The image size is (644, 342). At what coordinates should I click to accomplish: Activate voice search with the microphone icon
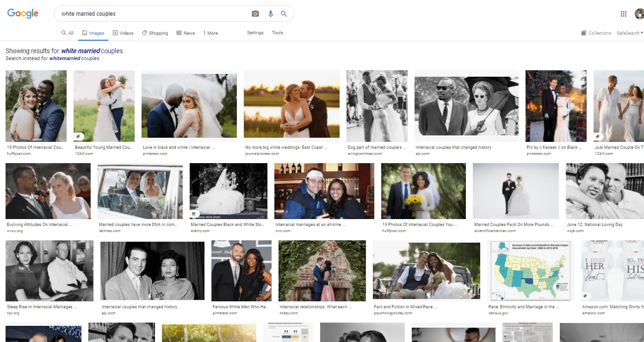(271, 13)
